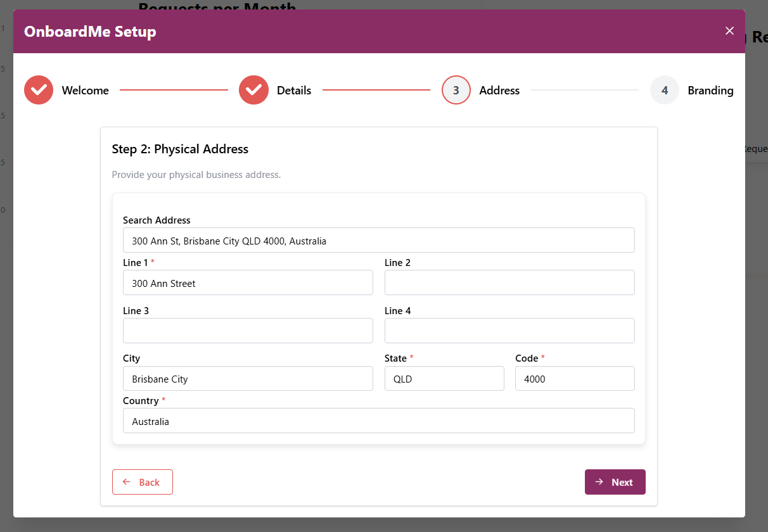Click into the empty Line 3 field
The height and width of the screenshot is (532, 768).
click(248, 331)
